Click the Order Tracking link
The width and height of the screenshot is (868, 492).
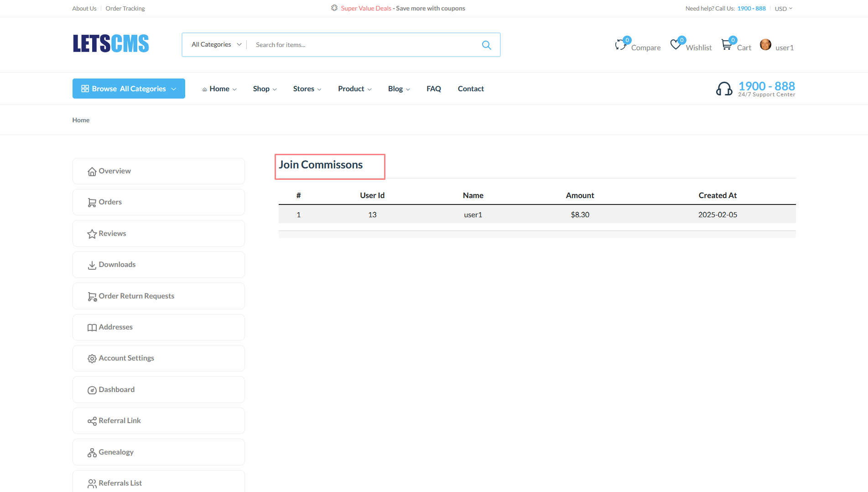point(125,9)
